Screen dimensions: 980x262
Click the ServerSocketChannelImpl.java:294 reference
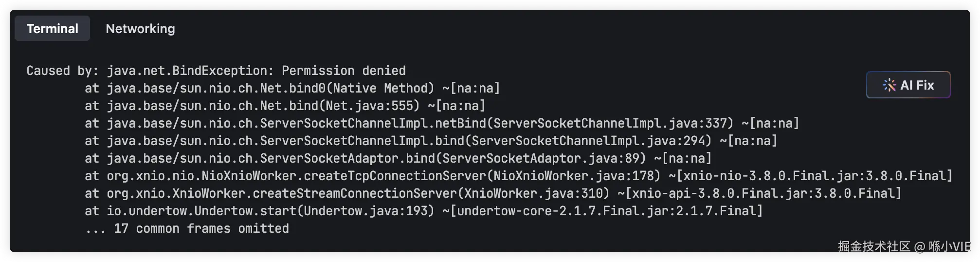coord(591,141)
